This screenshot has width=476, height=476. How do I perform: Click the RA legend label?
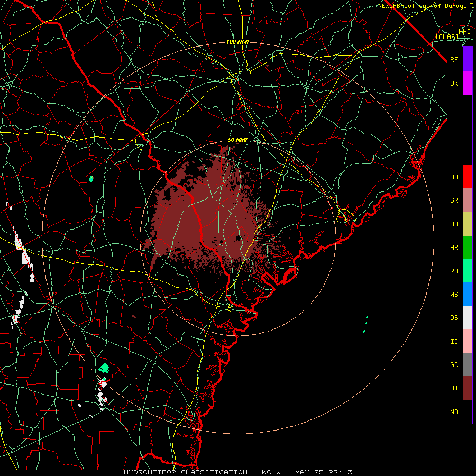coord(454,271)
